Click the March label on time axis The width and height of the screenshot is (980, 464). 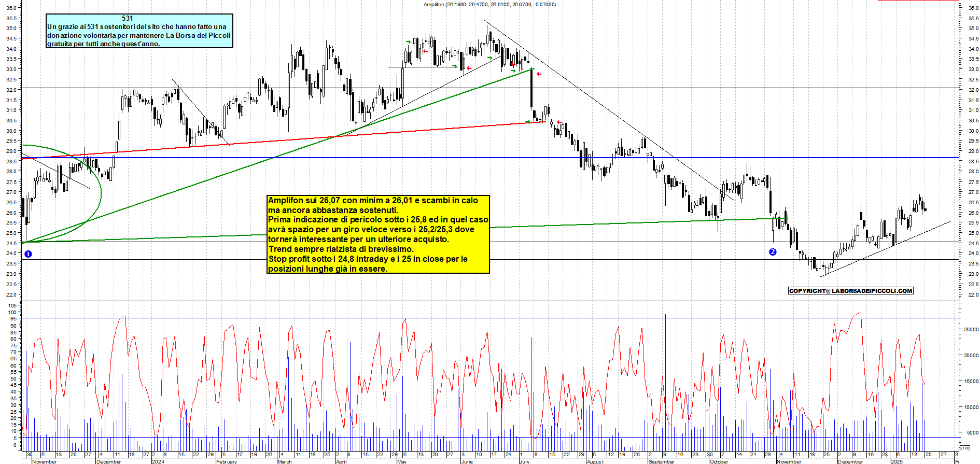pyautogui.click(x=285, y=461)
